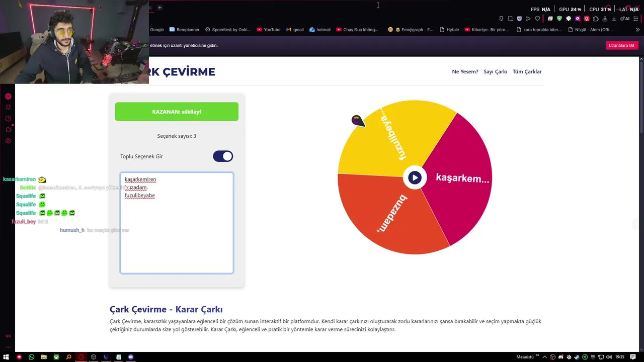
Task: Switch to Opera GX in the taskbar
Action: click(x=81, y=357)
